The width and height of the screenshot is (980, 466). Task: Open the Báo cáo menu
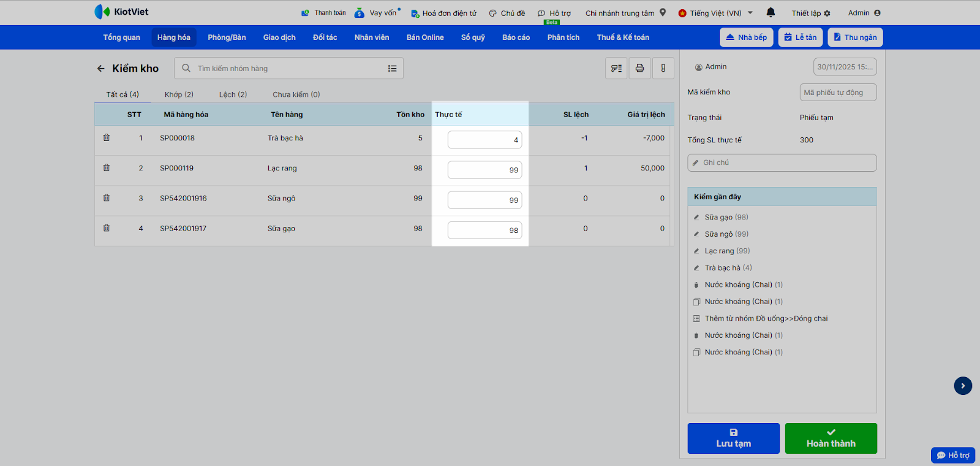pyautogui.click(x=516, y=37)
